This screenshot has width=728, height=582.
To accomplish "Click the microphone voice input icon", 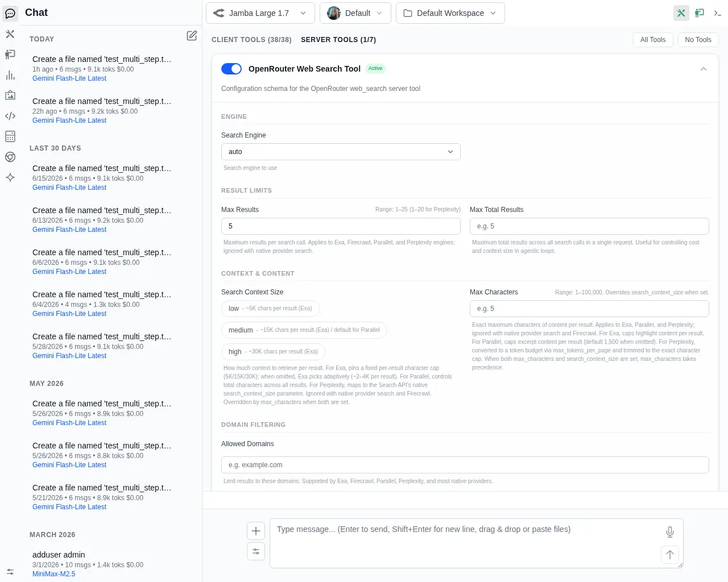I will pyautogui.click(x=670, y=532).
